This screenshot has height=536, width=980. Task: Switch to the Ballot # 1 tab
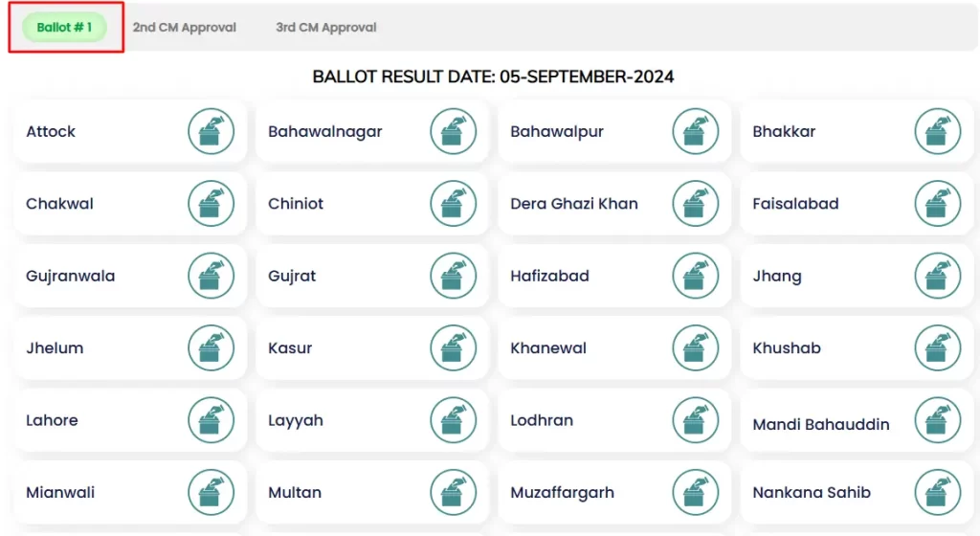(x=65, y=28)
